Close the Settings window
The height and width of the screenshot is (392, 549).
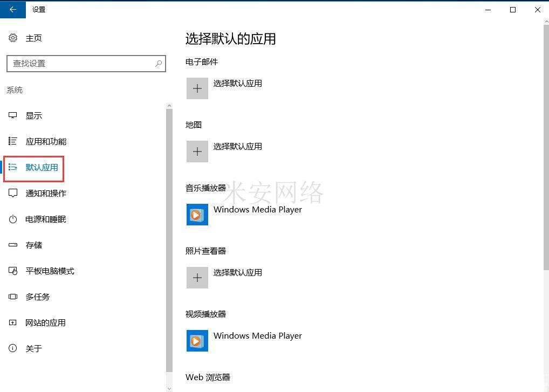coord(538,10)
